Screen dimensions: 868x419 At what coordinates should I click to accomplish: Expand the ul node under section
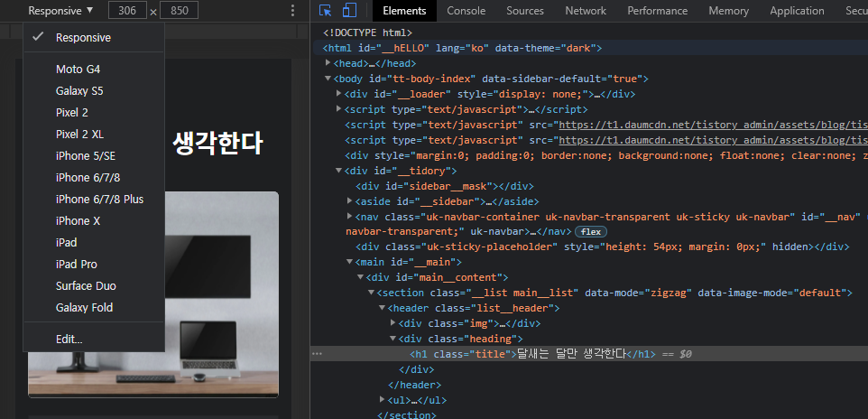tap(382, 399)
